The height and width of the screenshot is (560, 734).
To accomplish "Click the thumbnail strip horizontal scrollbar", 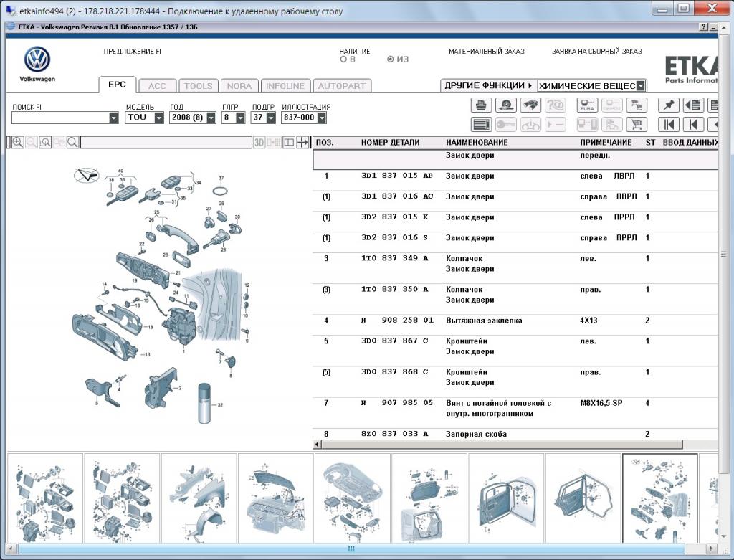I will click(x=351, y=549).
